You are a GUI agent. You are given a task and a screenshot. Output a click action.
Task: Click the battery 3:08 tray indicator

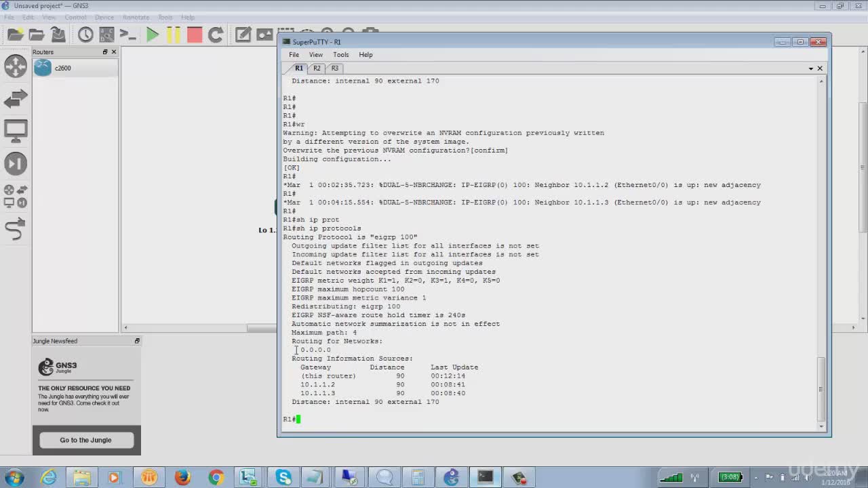729,477
